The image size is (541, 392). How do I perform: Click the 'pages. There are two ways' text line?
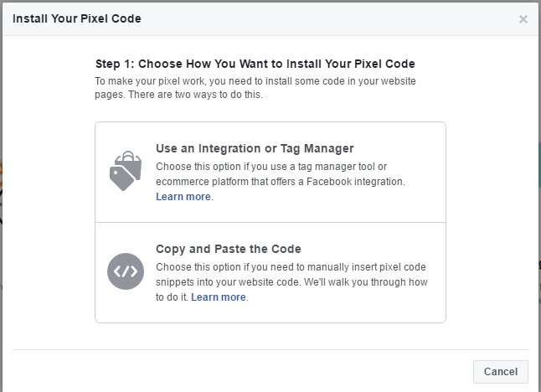click(x=178, y=95)
